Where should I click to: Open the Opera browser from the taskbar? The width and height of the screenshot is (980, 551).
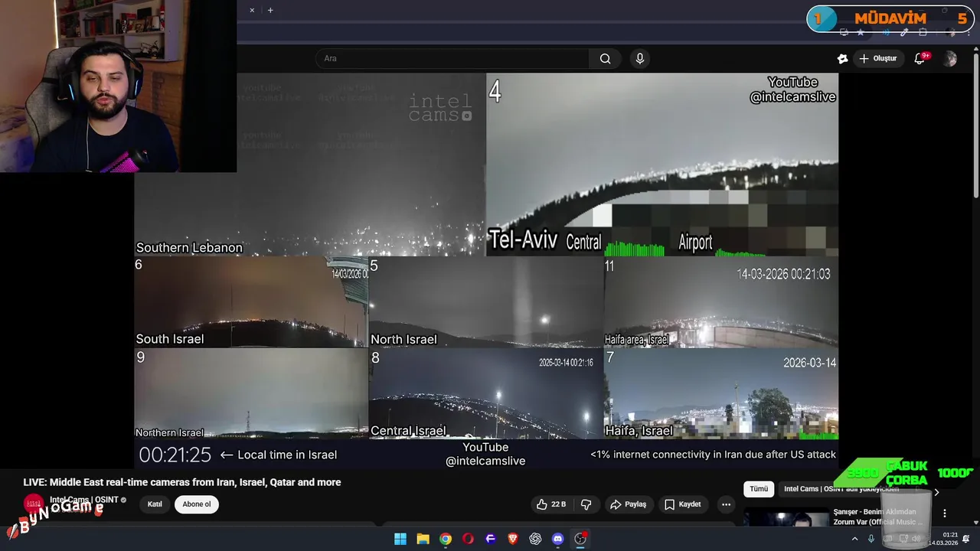point(468,539)
